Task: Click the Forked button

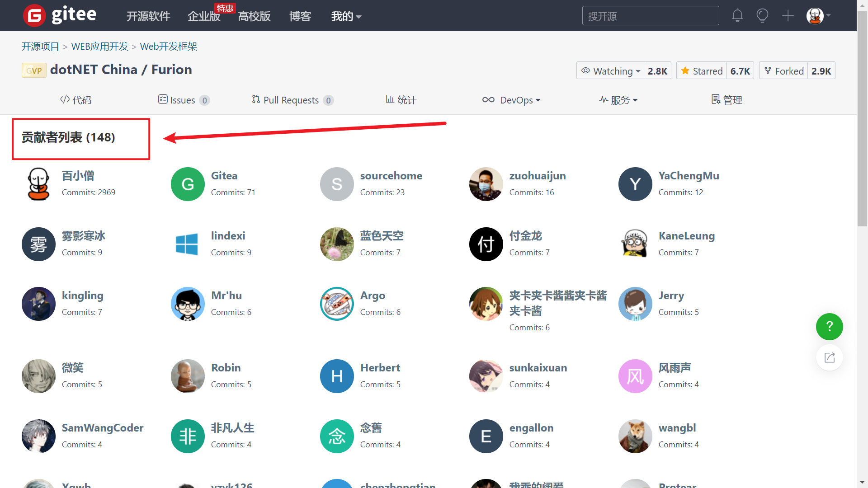Action: click(x=783, y=71)
